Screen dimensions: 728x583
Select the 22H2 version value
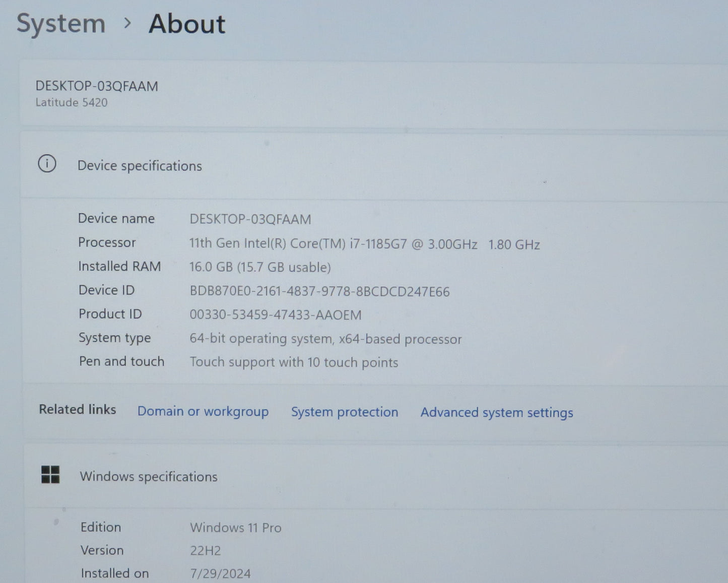tap(206, 551)
